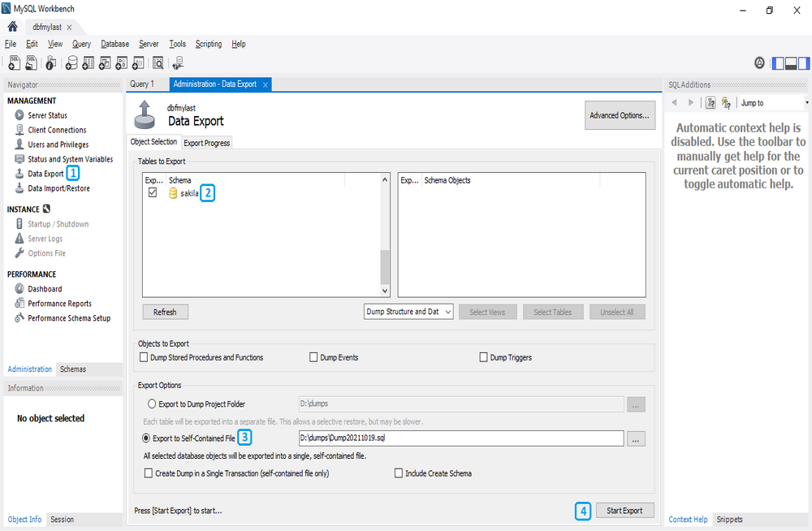This screenshot has height=531, width=812.
Task: Click scroll down arrow in schema list
Action: pos(384,291)
